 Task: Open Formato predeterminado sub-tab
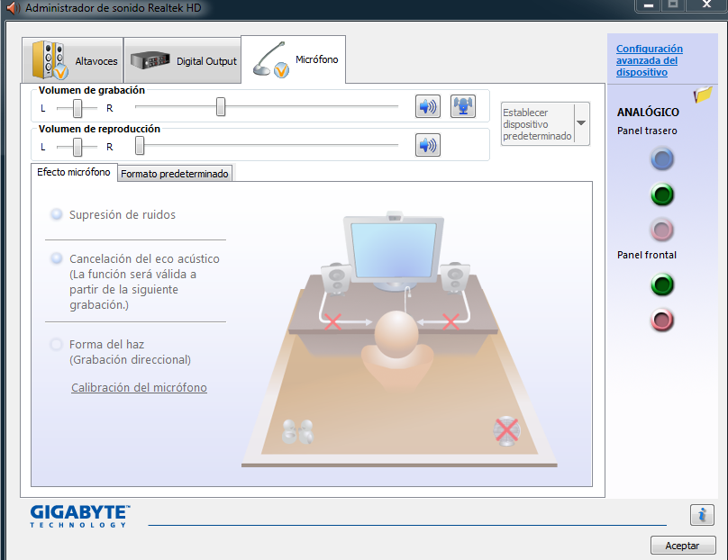tap(175, 174)
